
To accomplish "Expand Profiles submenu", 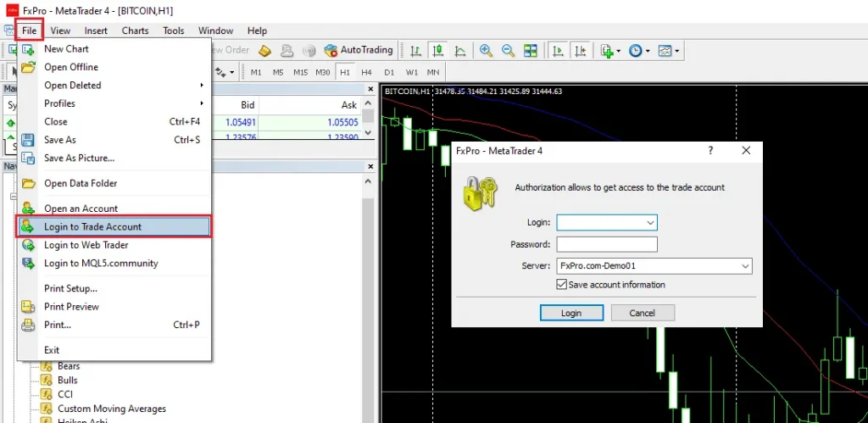I will pyautogui.click(x=114, y=103).
